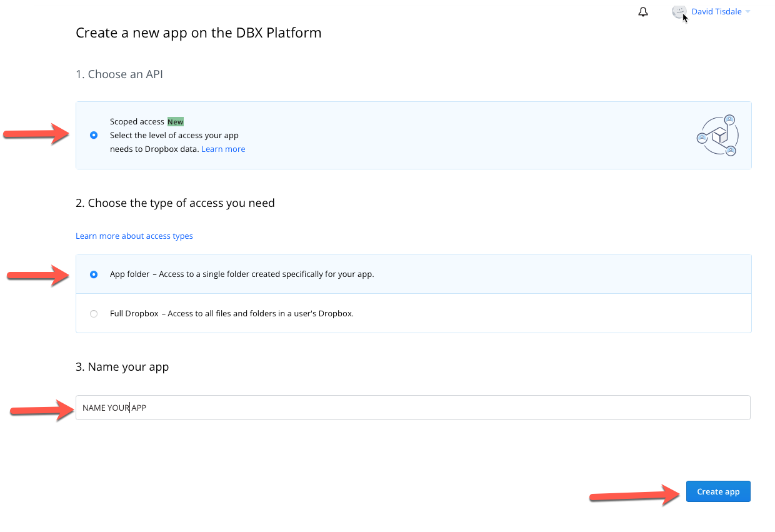Image resolution: width=775 pixels, height=532 pixels.
Task: Choose the App folder access option row
Action: 413,274
